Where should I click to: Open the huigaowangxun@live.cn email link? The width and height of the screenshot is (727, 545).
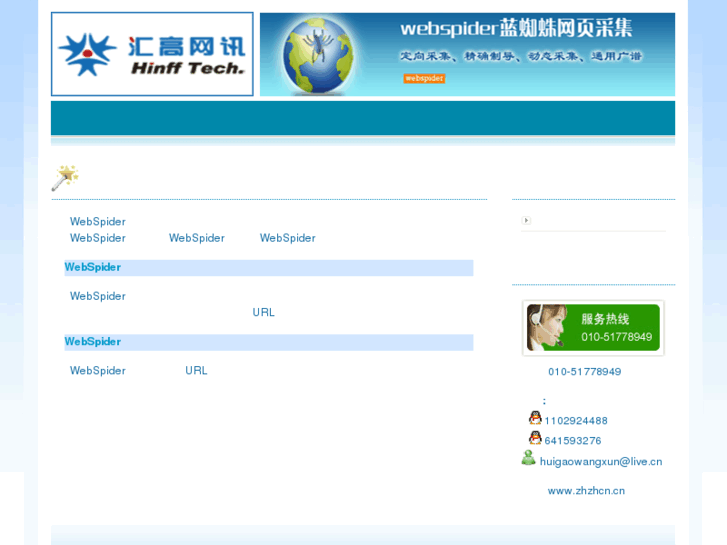[601, 462]
